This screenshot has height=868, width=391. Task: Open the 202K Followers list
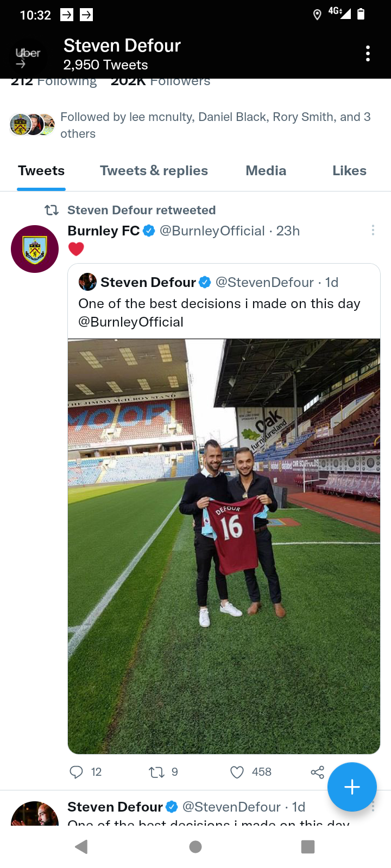pos(160,81)
